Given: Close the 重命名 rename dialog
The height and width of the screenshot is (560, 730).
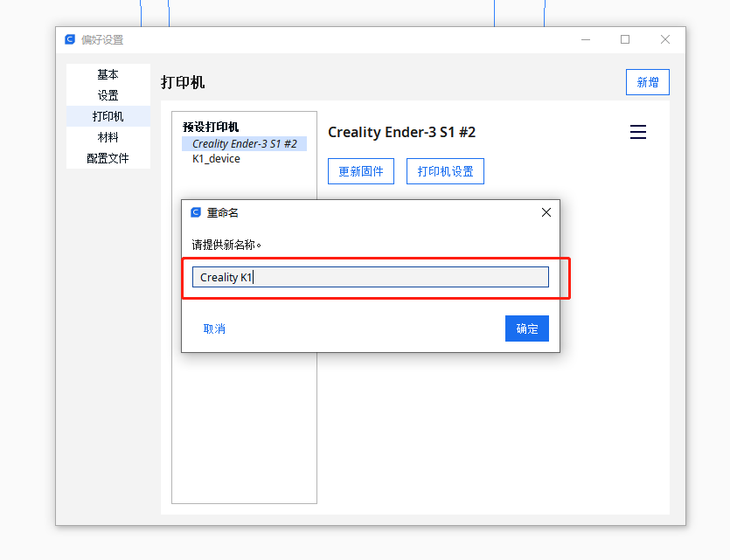Looking at the screenshot, I should point(546,212).
